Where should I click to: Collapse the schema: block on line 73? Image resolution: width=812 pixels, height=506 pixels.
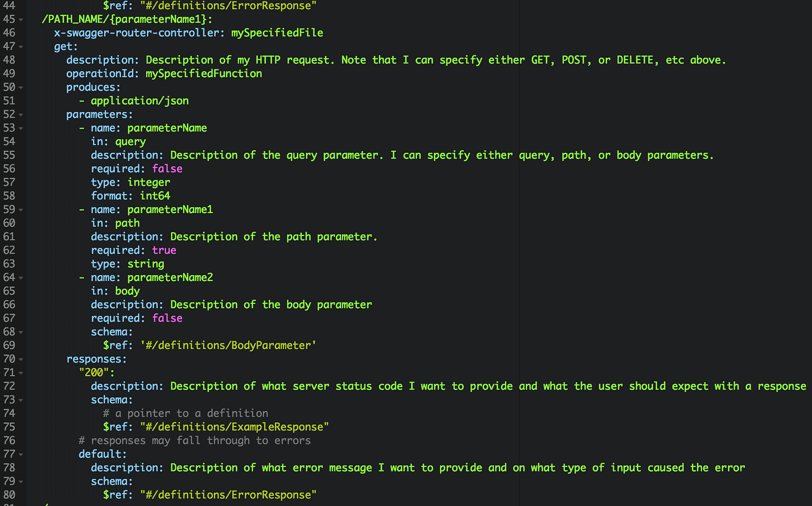point(21,400)
